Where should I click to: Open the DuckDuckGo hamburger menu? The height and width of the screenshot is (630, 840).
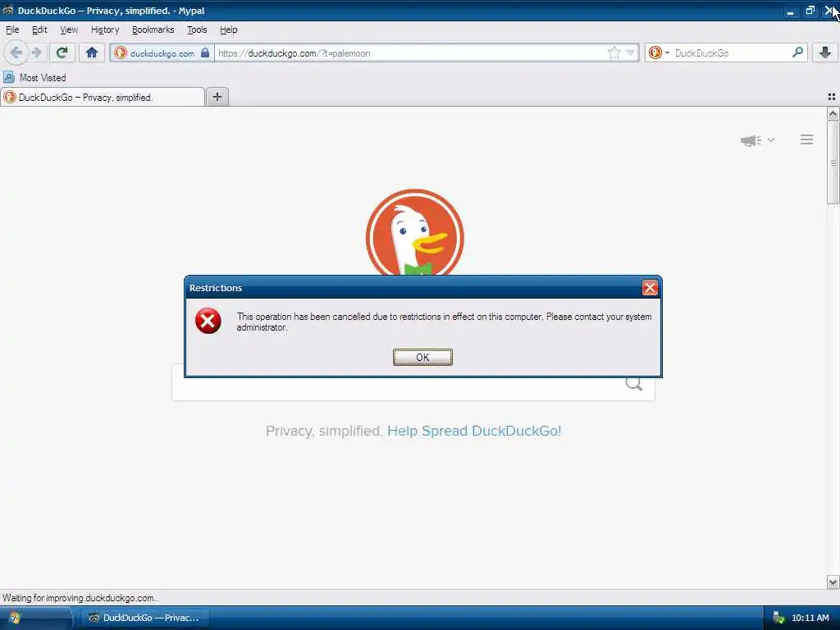(807, 139)
